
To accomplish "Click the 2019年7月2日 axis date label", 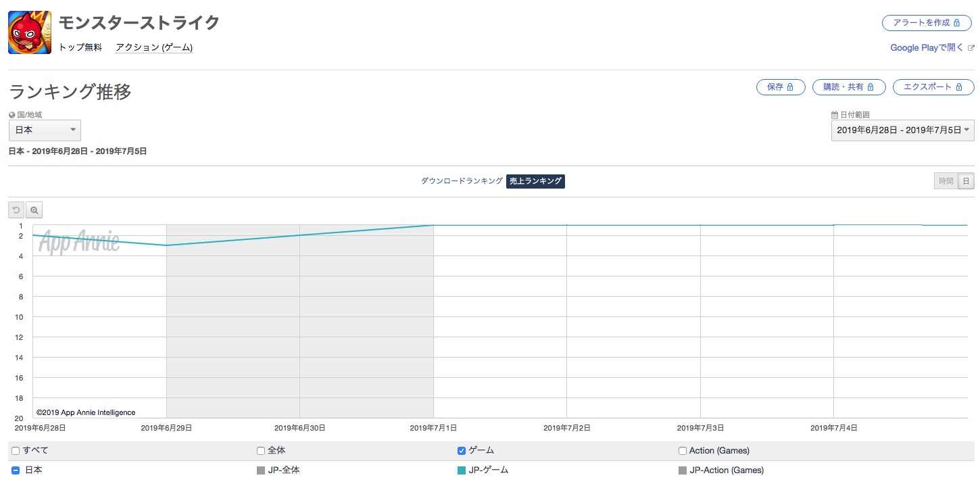I will pos(566,428).
